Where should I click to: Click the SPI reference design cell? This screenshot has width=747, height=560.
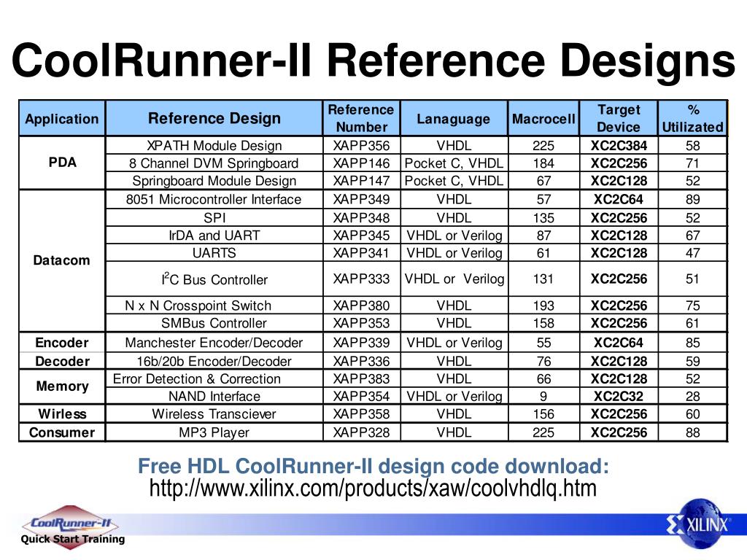tap(214, 217)
